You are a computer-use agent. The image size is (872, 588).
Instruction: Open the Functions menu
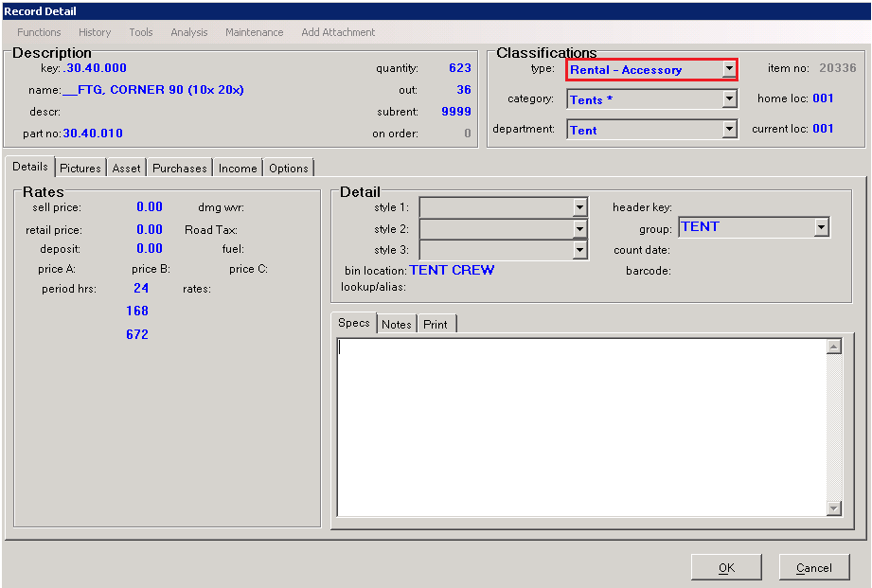39,32
